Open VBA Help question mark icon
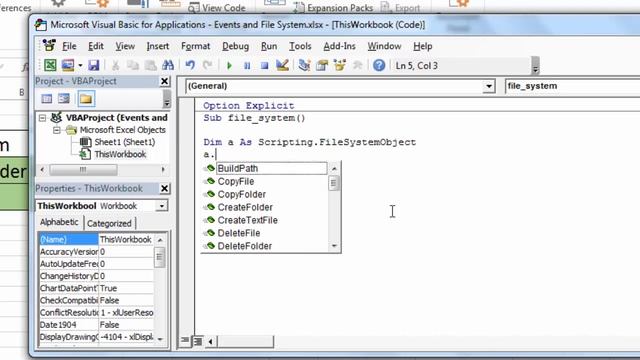Viewport: 640px width, 360px height. click(379, 65)
